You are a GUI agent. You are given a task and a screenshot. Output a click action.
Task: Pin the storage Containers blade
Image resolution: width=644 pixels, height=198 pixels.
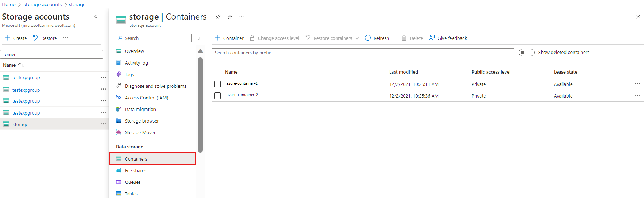[x=218, y=17]
